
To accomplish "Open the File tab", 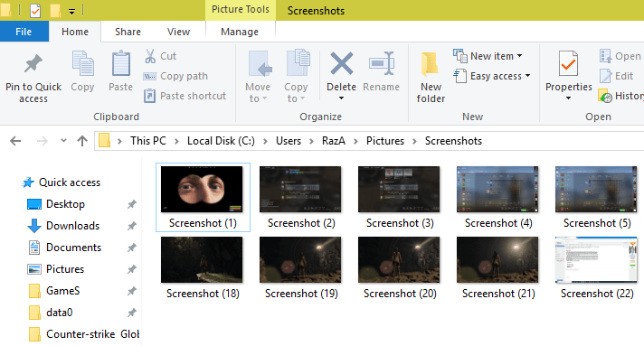I will [x=24, y=32].
